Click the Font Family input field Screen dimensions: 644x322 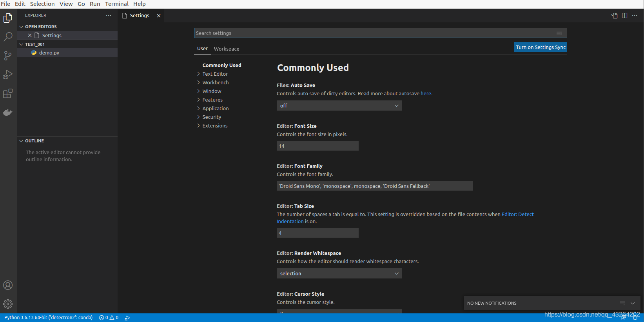pyautogui.click(x=375, y=186)
